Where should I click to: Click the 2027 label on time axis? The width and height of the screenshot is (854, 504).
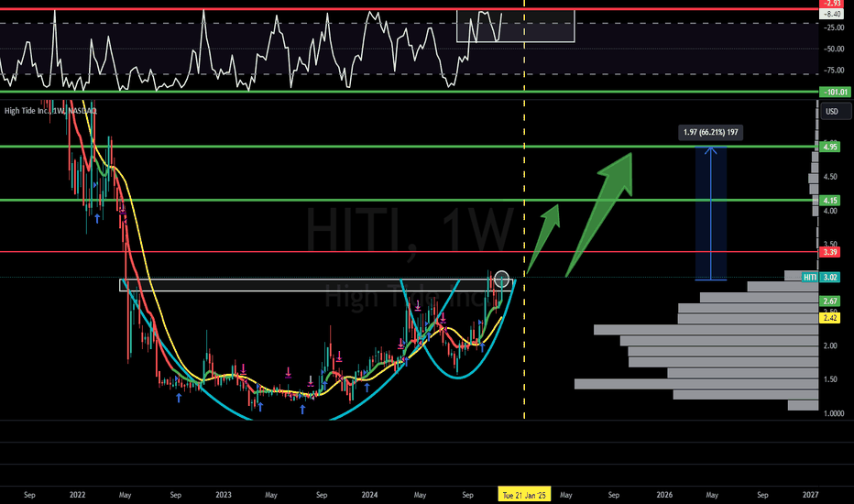tap(810, 495)
